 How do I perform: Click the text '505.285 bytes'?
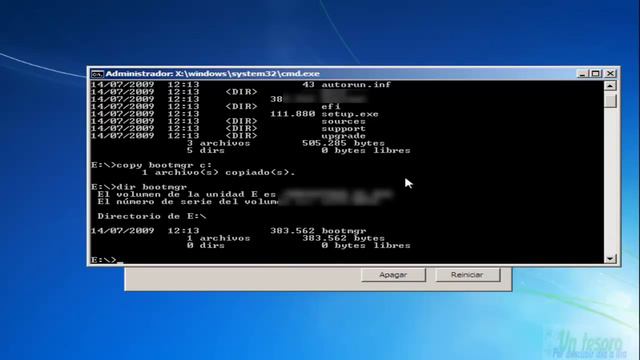(x=343, y=143)
